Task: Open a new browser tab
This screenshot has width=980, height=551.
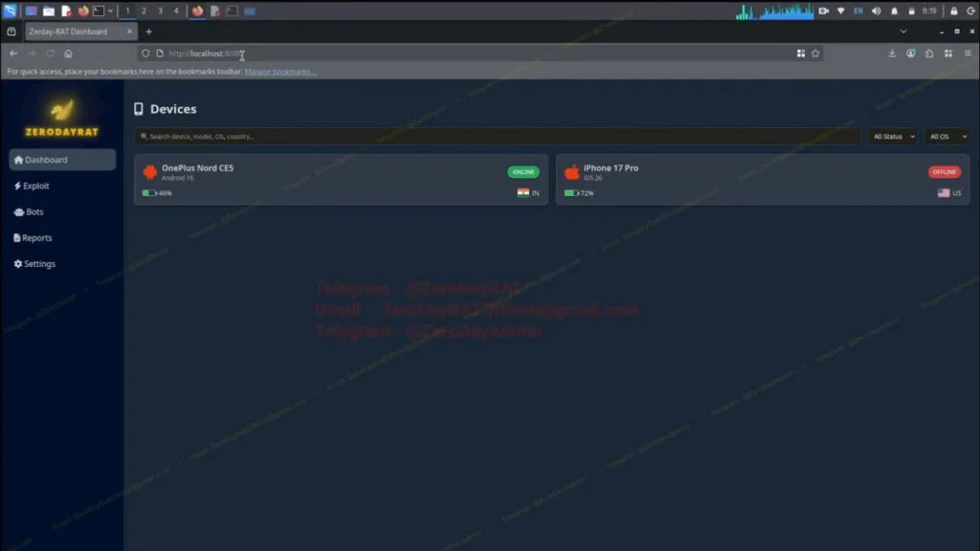Action: pos(148,31)
